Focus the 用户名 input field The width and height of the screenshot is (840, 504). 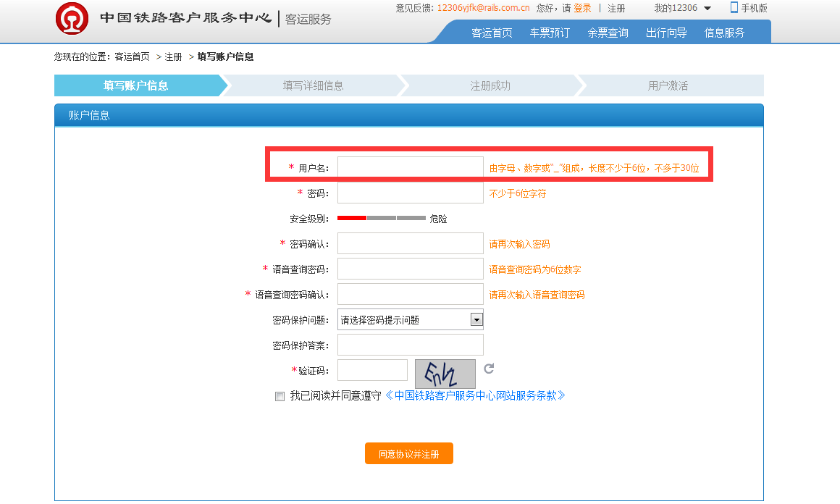pos(410,167)
